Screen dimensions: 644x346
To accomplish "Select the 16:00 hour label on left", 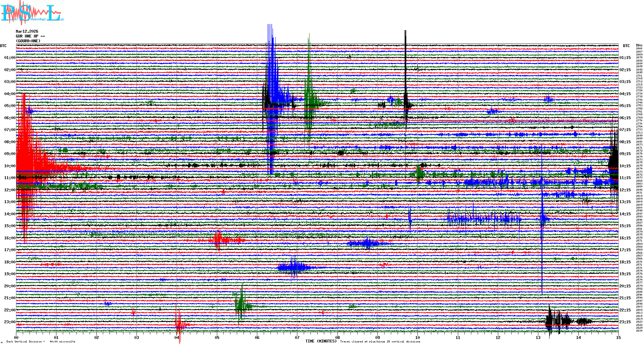I will tap(10, 238).
